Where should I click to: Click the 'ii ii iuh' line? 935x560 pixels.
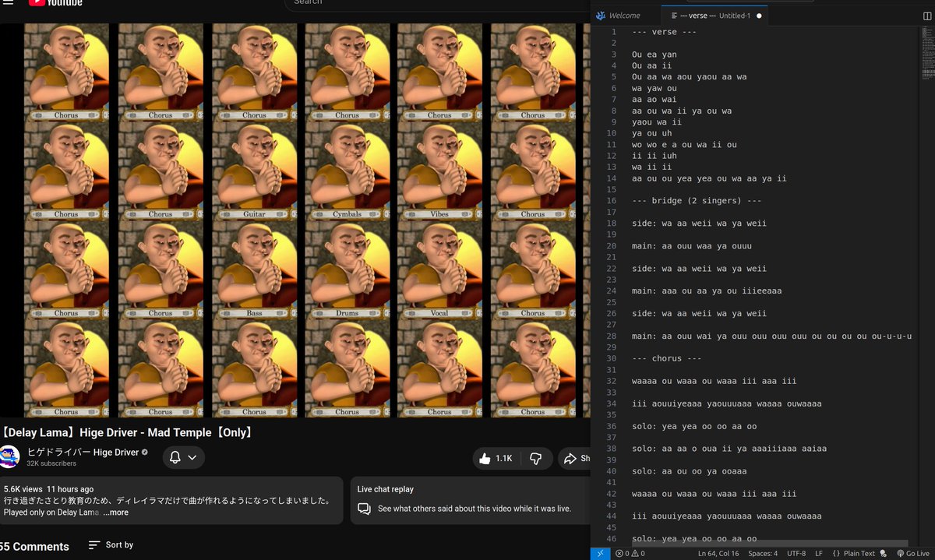point(654,156)
